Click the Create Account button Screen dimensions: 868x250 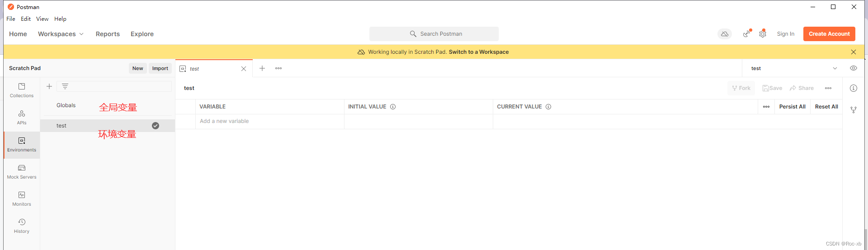[829, 34]
